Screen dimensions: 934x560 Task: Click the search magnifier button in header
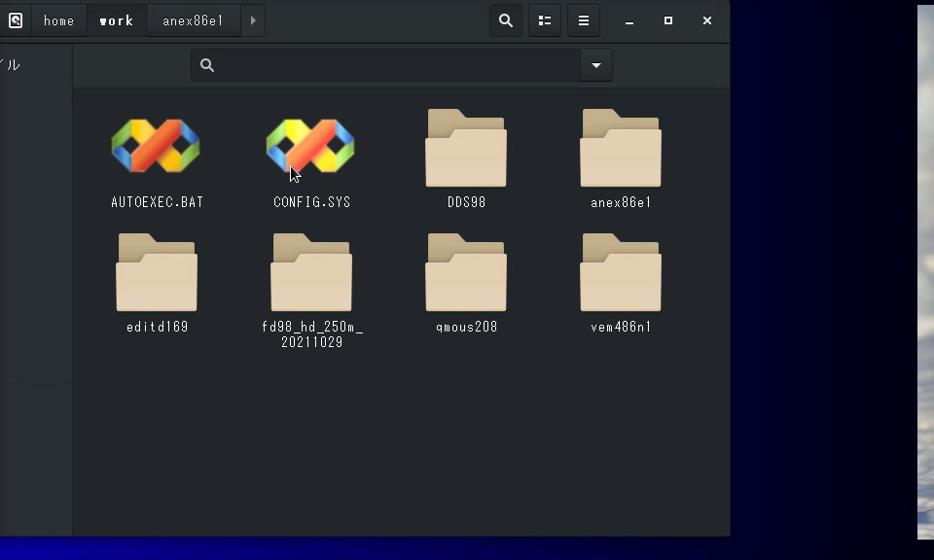tap(506, 20)
